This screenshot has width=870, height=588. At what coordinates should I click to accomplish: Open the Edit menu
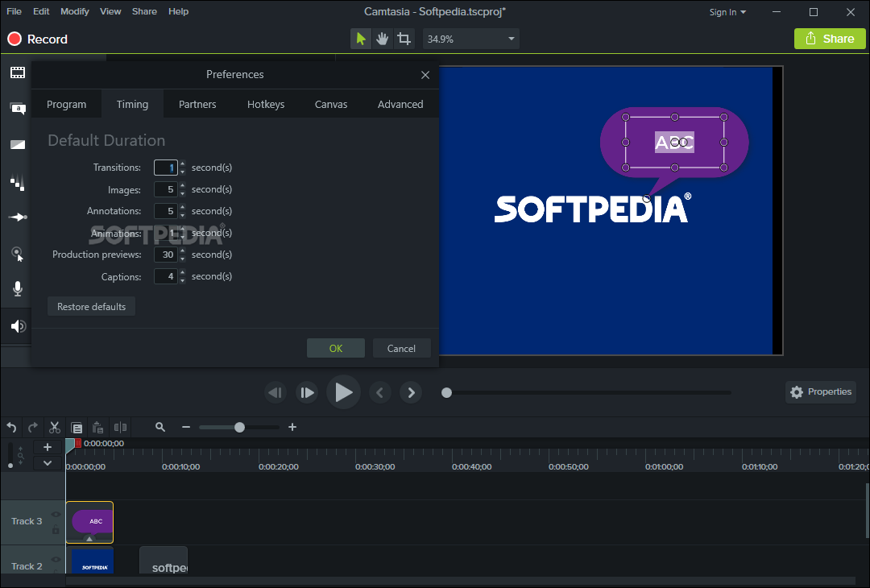click(x=41, y=11)
